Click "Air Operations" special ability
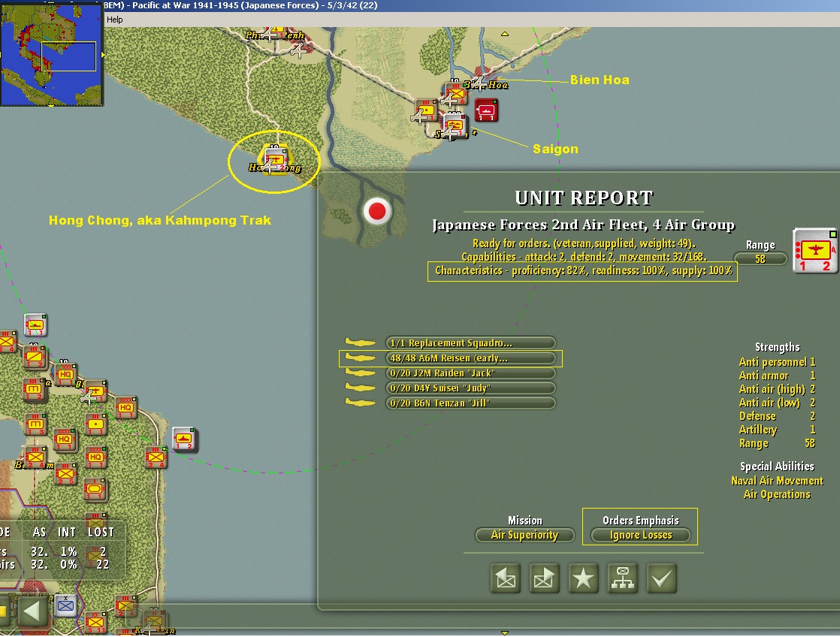The height and width of the screenshot is (637, 840). (777, 494)
